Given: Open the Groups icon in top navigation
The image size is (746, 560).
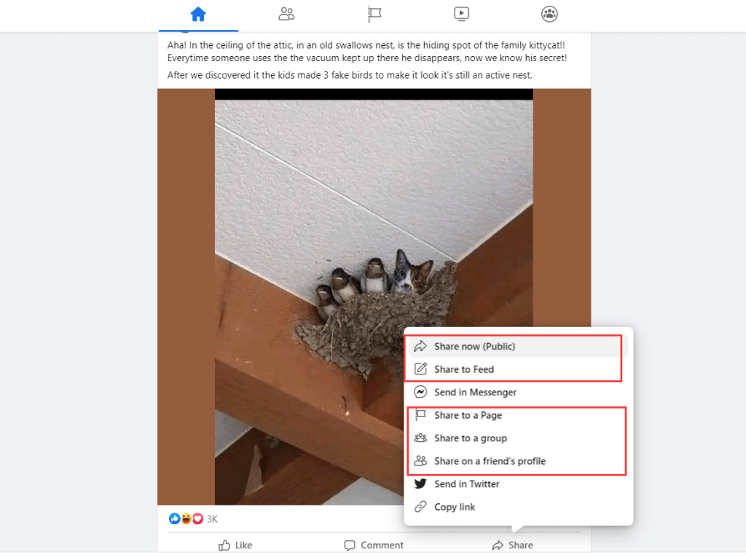Looking at the screenshot, I should [549, 15].
